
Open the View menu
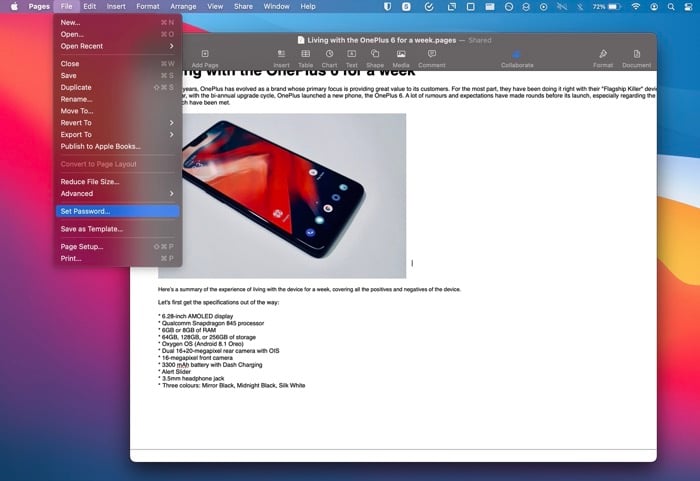[215, 6]
